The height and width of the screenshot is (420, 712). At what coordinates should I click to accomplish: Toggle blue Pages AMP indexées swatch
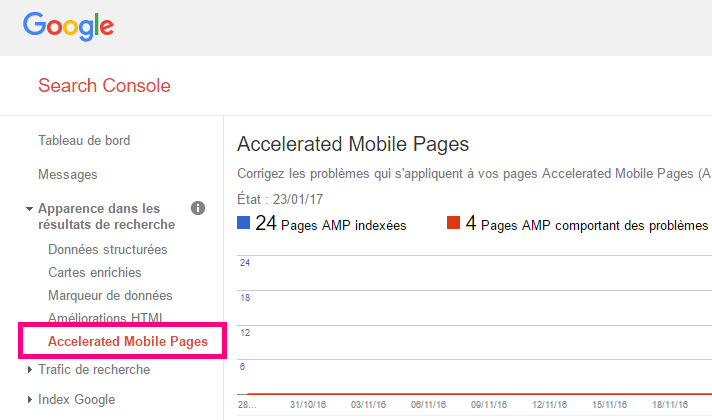[x=243, y=222]
